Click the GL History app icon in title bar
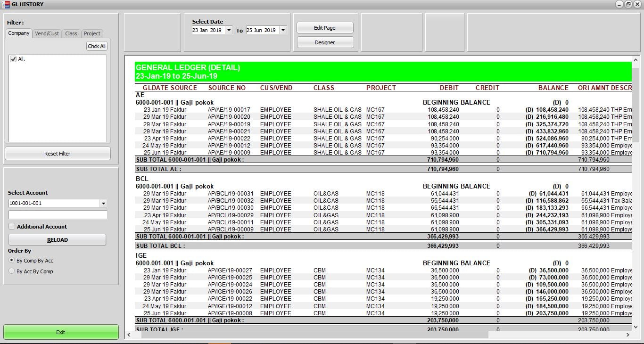Screen dimensions: 644x344 click(x=6, y=4)
